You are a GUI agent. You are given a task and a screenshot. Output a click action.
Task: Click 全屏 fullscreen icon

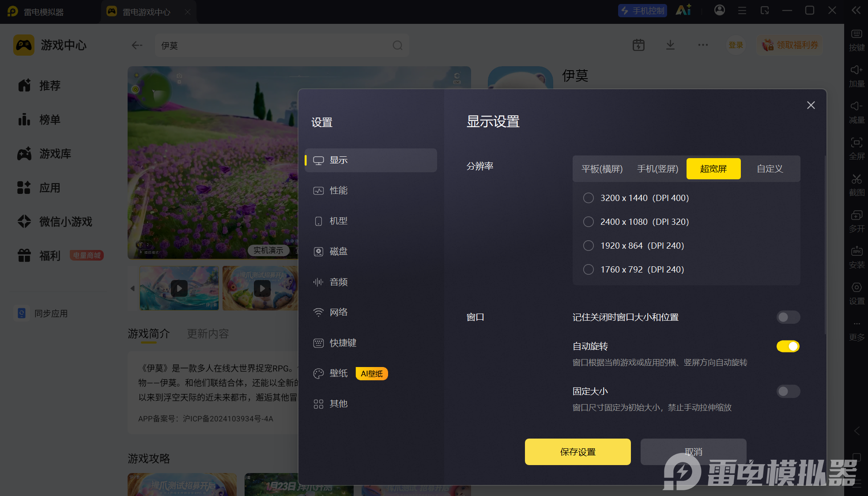coord(857,148)
